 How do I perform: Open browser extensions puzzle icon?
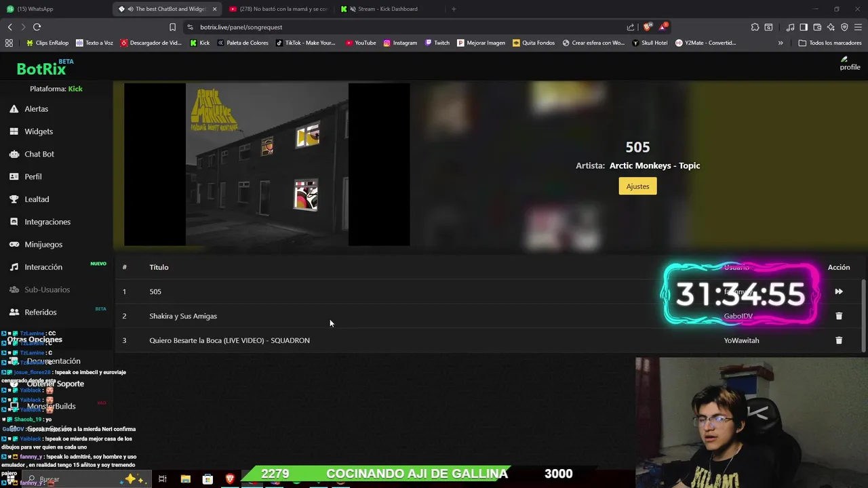pos(755,27)
